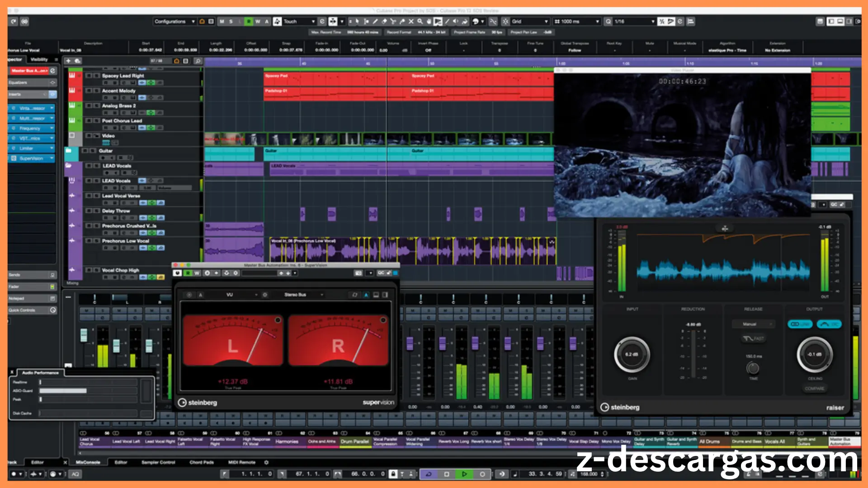Click the COMPARE button in Raiser
The height and width of the screenshot is (488, 868).
814,389
